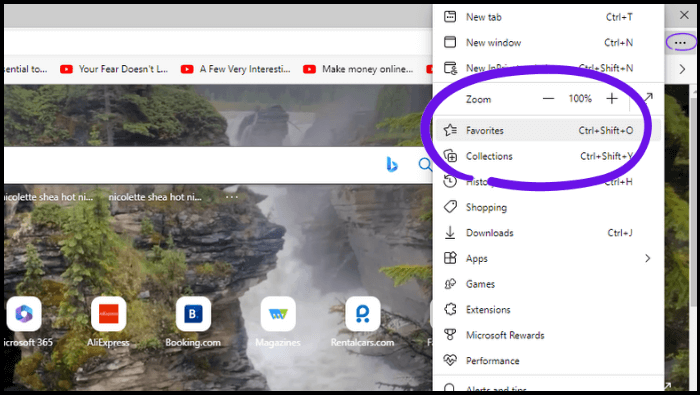700x395 pixels.
Task: Increase zoom with the plus button
Action: pyautogui.click(x=612, y=99)
